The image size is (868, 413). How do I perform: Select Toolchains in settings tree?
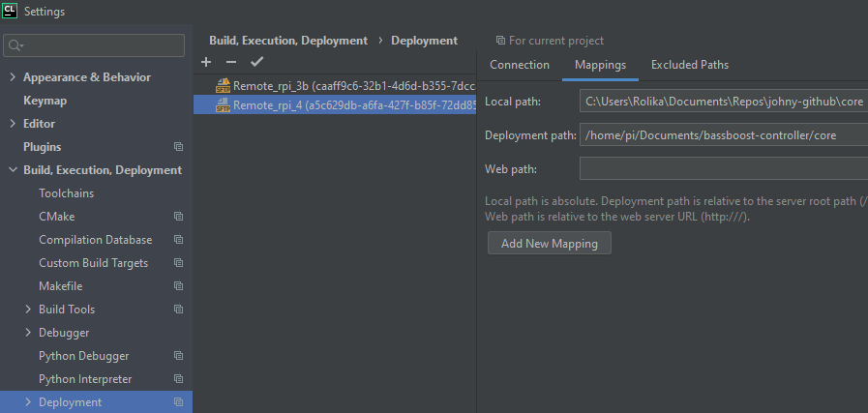coord(66,193)
